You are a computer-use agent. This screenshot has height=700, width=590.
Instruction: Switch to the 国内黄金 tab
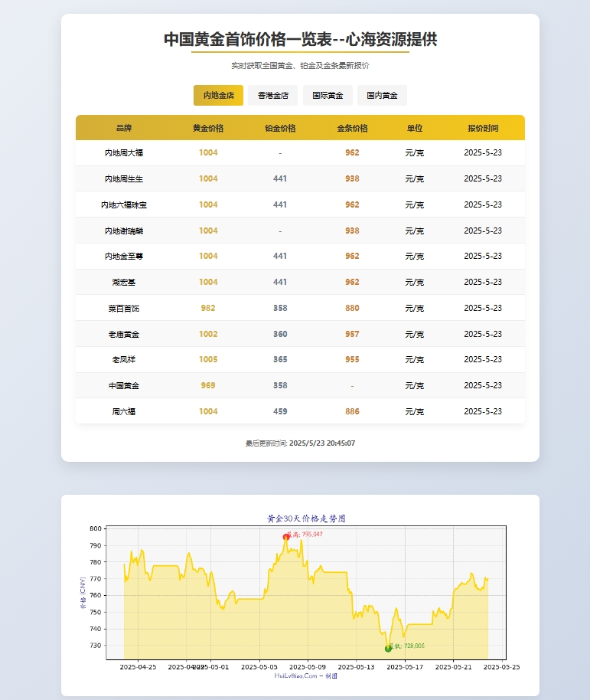click(382, 96)
